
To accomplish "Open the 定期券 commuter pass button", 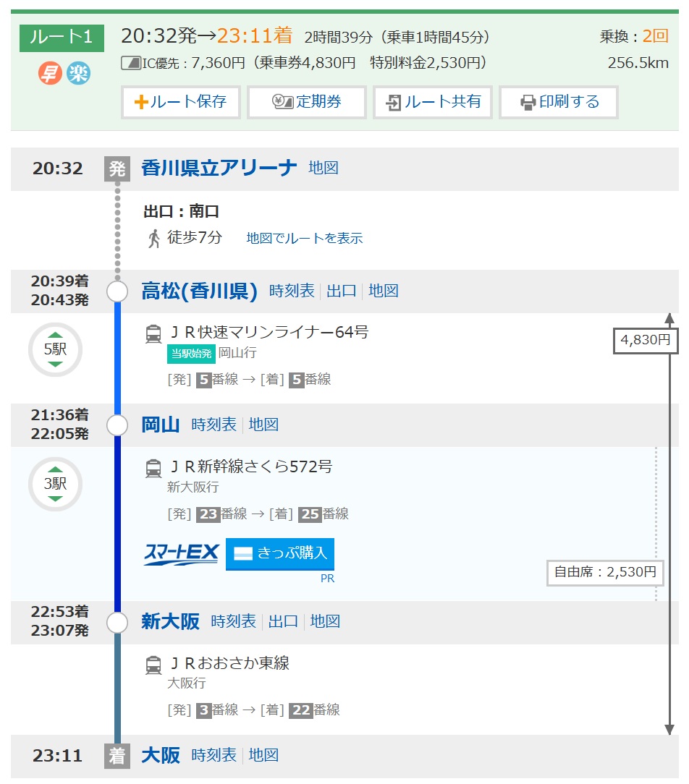I will coord(307,102).
